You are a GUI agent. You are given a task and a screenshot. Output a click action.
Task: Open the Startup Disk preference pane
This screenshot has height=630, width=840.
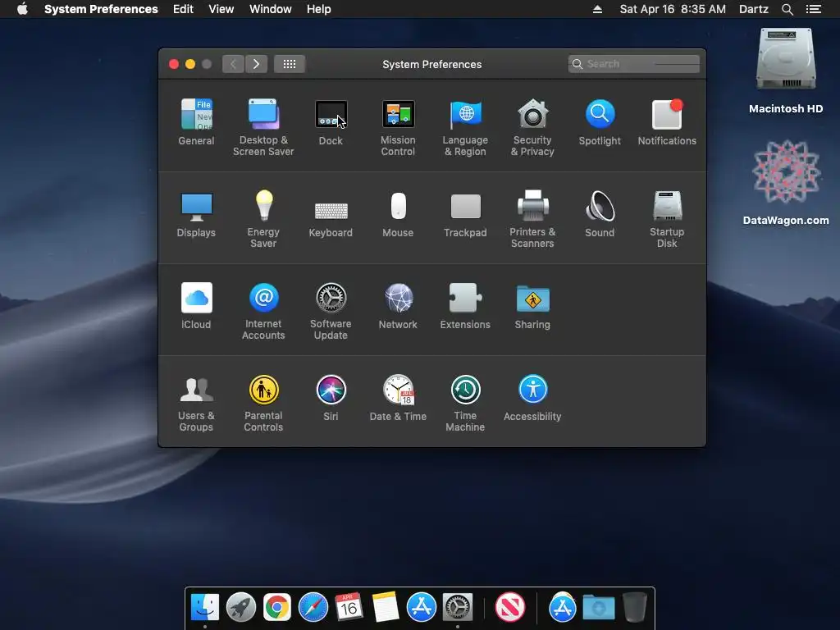click(667, 219)
